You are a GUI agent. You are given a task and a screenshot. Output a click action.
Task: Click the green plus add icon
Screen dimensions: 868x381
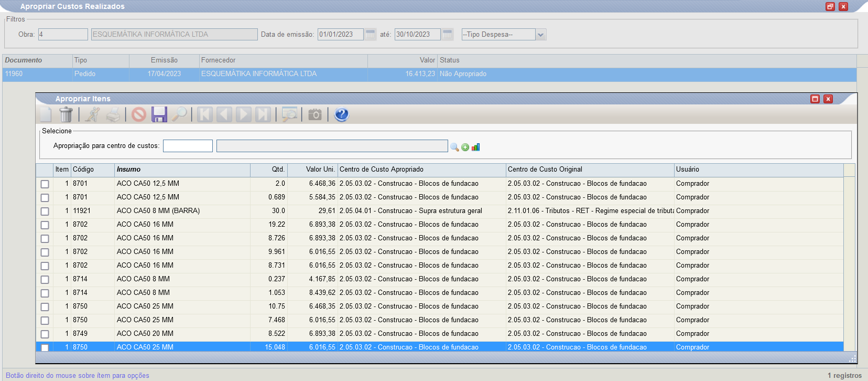(465, 147)
